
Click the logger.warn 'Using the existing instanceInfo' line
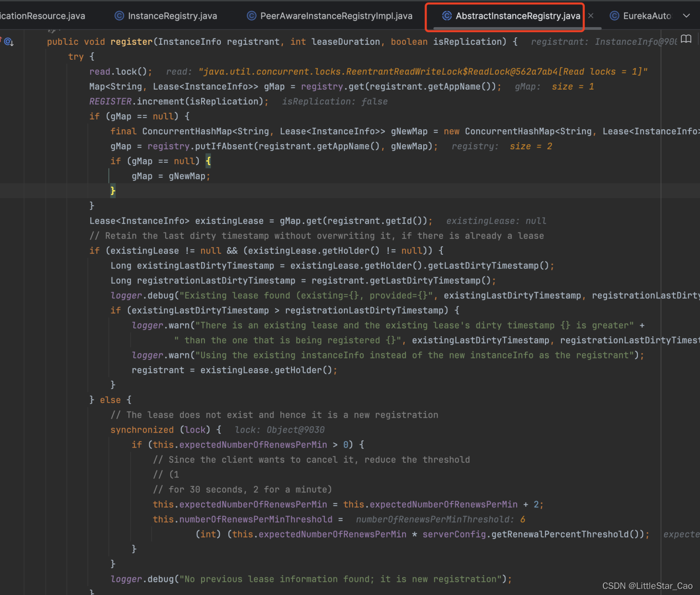[x=388, y=356]
